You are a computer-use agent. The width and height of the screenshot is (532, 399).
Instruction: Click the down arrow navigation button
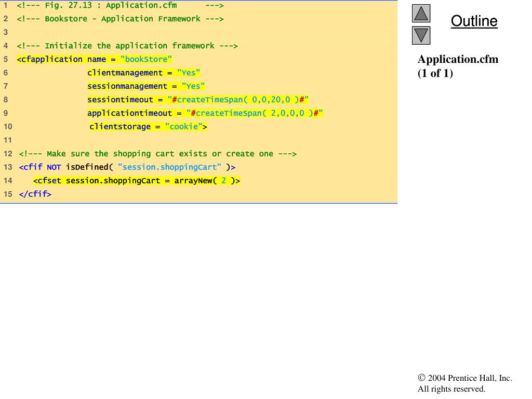coord(421,35)
